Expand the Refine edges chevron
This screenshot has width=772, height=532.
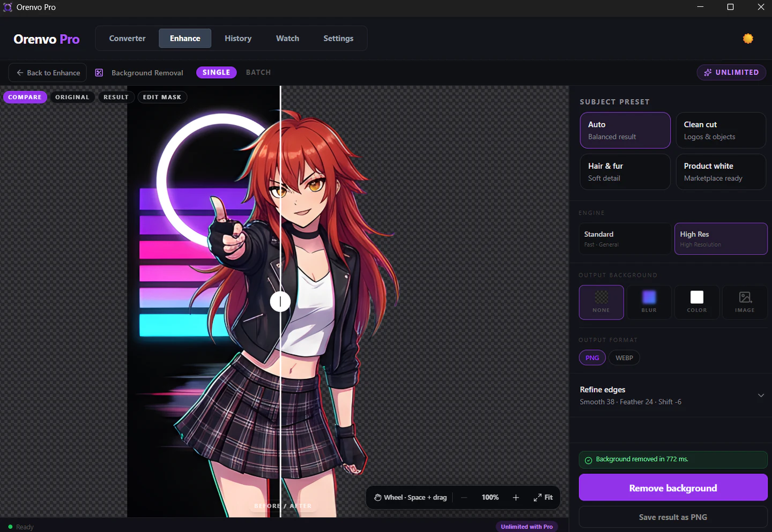pos(761,395)
